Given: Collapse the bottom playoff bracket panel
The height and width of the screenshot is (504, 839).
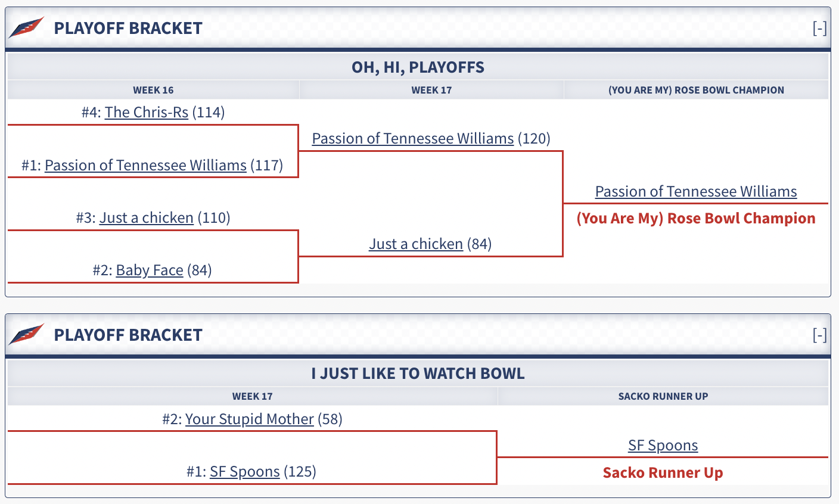Looking at the screenshot, I should (820, 335).
